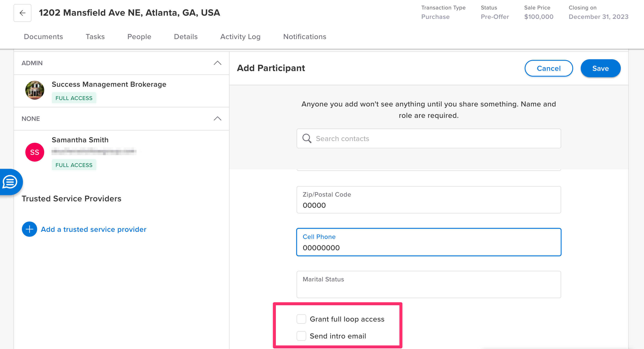Collapse the ADMIN section
Screen dimensions: 644x349
click(x=217, y=63)
